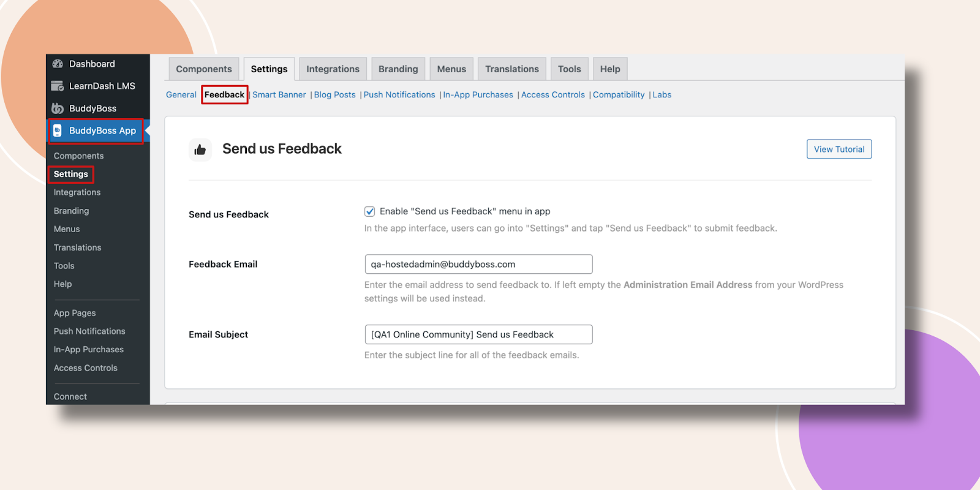The width and height of the screenshot is (980, 490).
Task: Select the Feedback sub-tab link
Action: [x=224, y=95]
